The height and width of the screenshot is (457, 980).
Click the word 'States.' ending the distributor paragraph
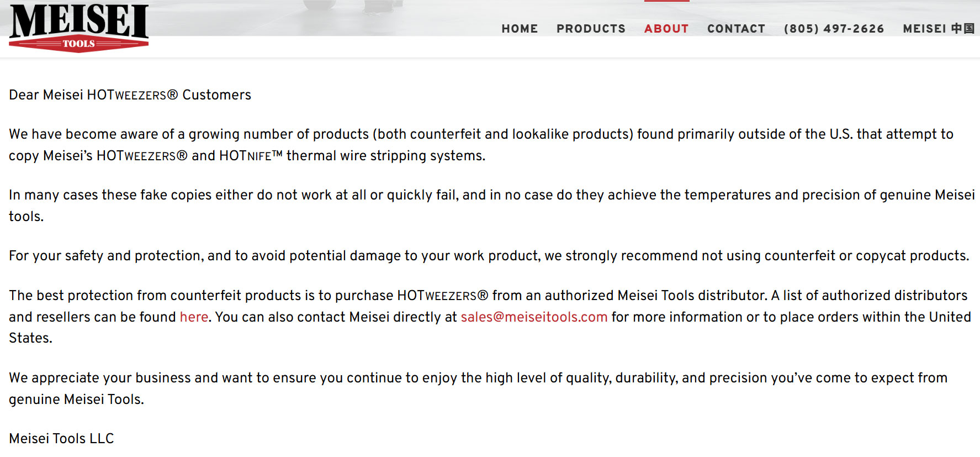[x=30, y=338]
